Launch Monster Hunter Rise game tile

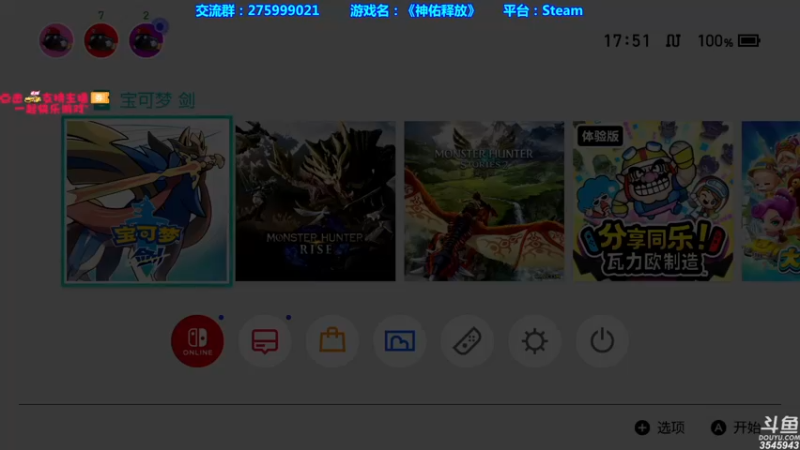315,201
